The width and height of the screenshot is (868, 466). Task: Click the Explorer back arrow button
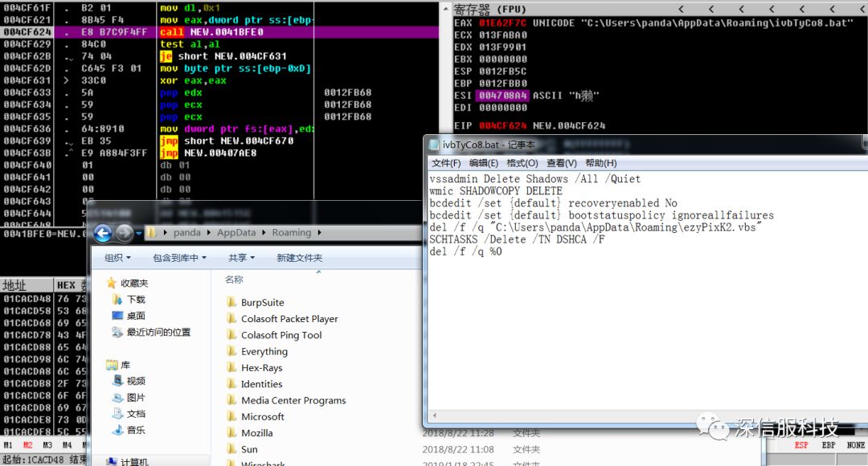coord(102,233)
